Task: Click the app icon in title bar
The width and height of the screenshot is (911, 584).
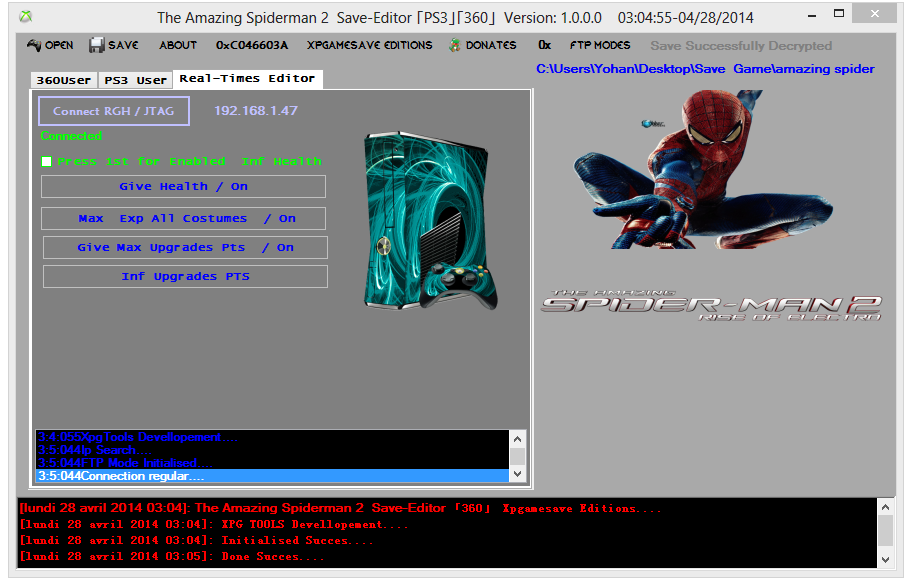Action: (25, 17)
